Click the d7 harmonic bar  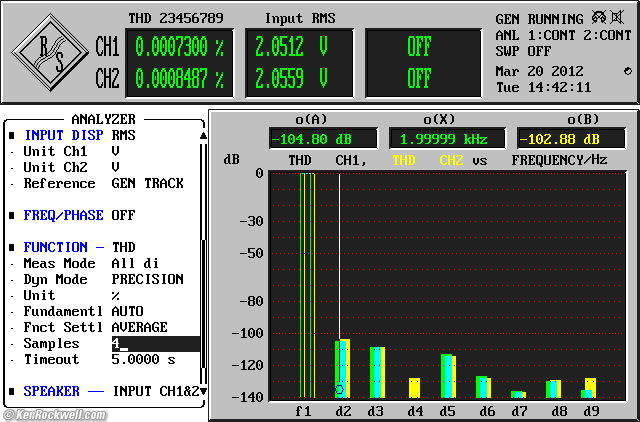coord(518,394)
